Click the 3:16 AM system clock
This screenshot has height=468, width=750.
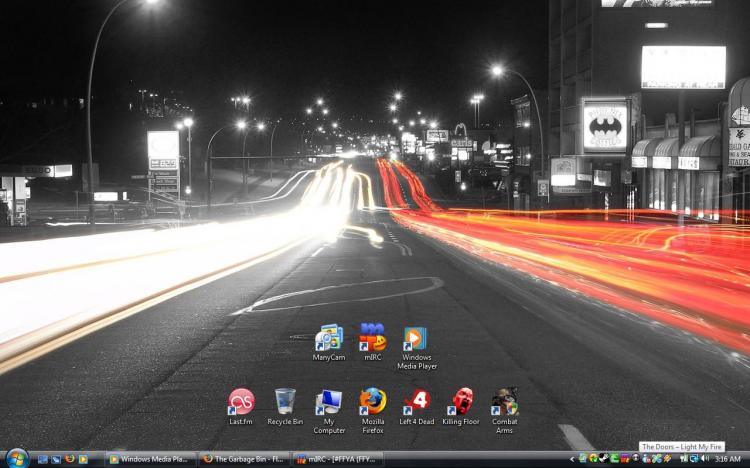coord(728,459)
